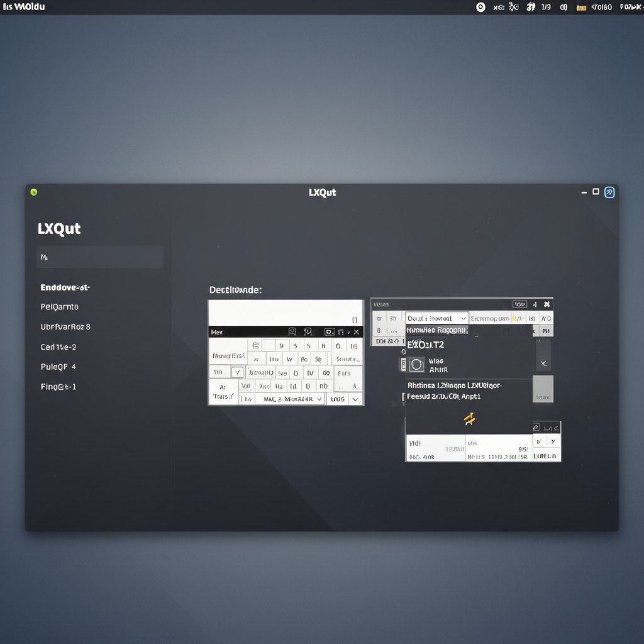Select the 'PuleQF 4' sidebar item
This screenshot has height=644, width=644.
click(58, 367)
